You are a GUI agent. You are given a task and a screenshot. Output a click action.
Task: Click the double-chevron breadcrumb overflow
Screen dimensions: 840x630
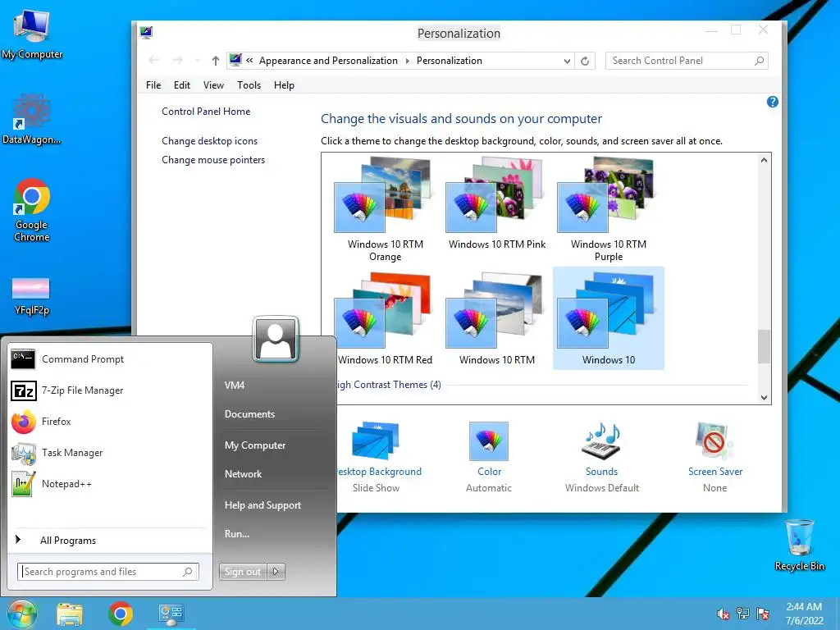point(249,61)
